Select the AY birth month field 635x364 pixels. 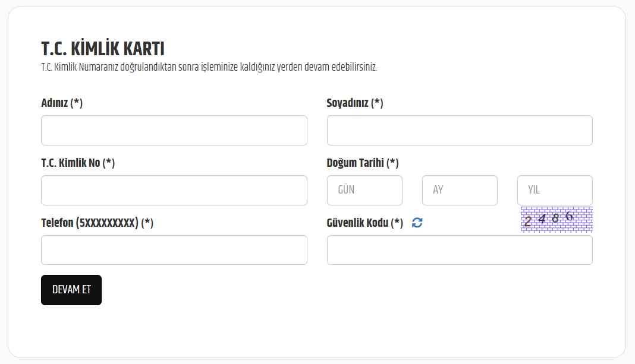tap(459, 191)
